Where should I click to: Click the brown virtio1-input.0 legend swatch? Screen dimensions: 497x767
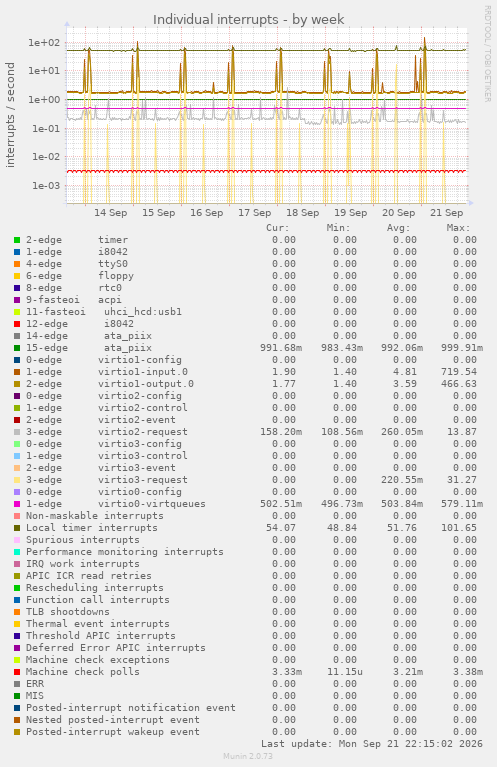coord(17,372)
